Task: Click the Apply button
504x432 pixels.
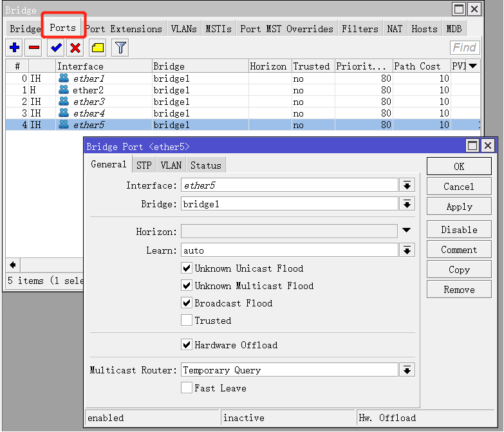Action: point(459,207)
